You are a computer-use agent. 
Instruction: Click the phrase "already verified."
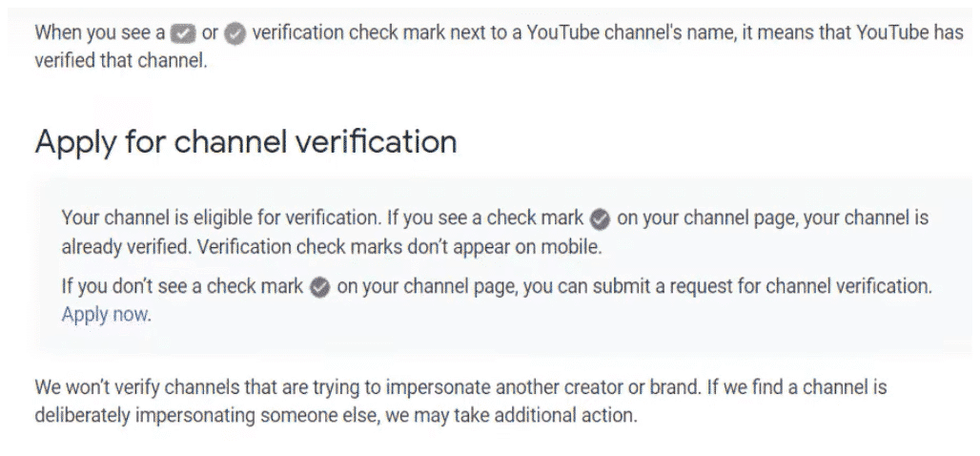(127, 247)
